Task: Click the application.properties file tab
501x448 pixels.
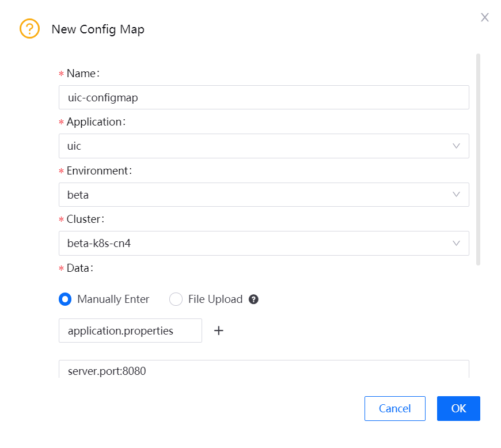Action: click(x=130, y=331)
